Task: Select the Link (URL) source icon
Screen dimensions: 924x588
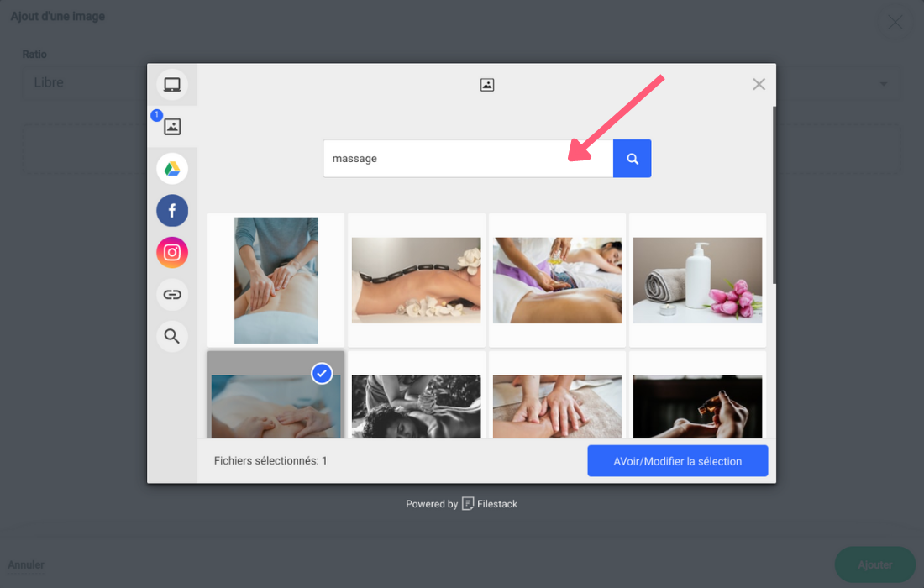Action: point(172,294)
